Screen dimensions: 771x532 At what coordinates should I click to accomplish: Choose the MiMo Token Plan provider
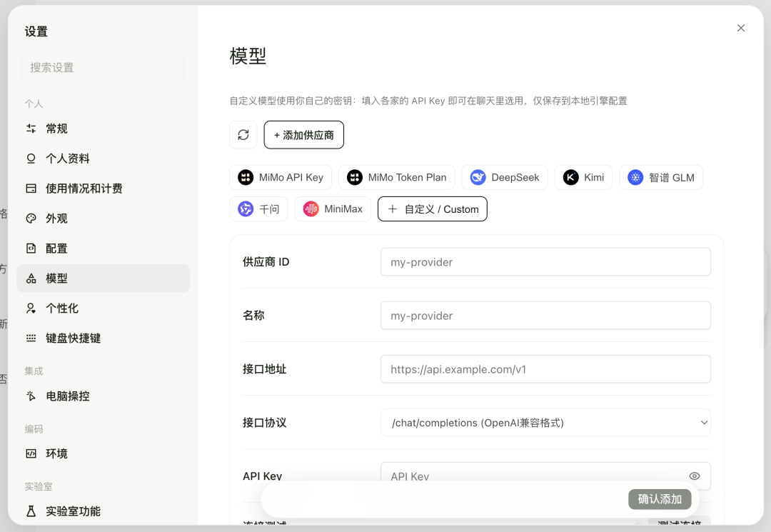tap(397, 178)
